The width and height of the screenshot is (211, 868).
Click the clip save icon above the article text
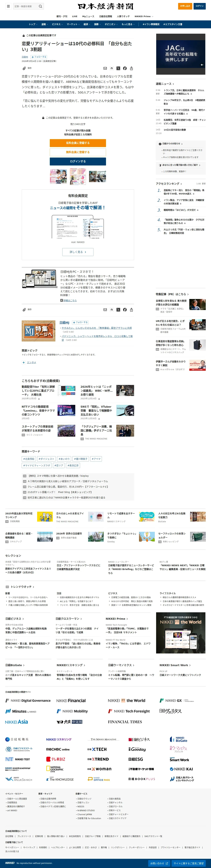coord(24,68)
